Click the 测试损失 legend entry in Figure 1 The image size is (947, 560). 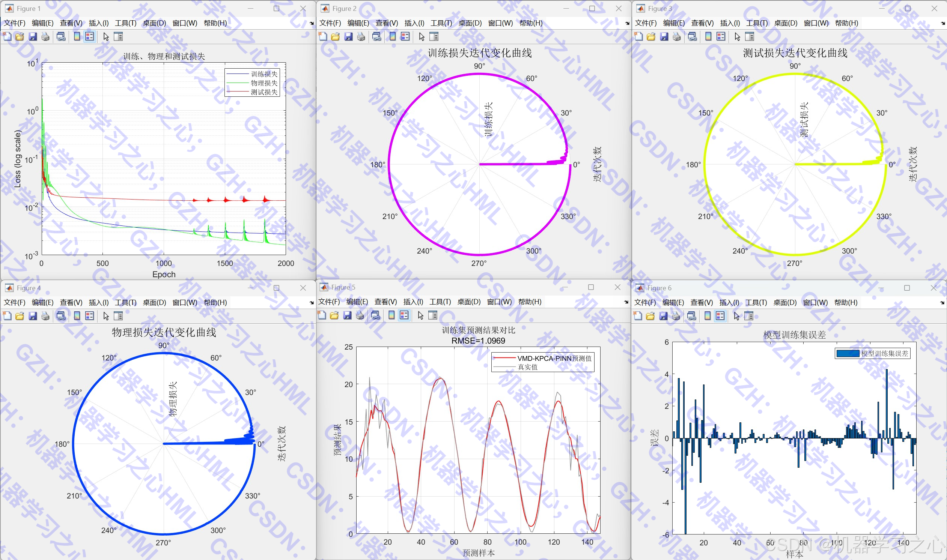(264, 92)
